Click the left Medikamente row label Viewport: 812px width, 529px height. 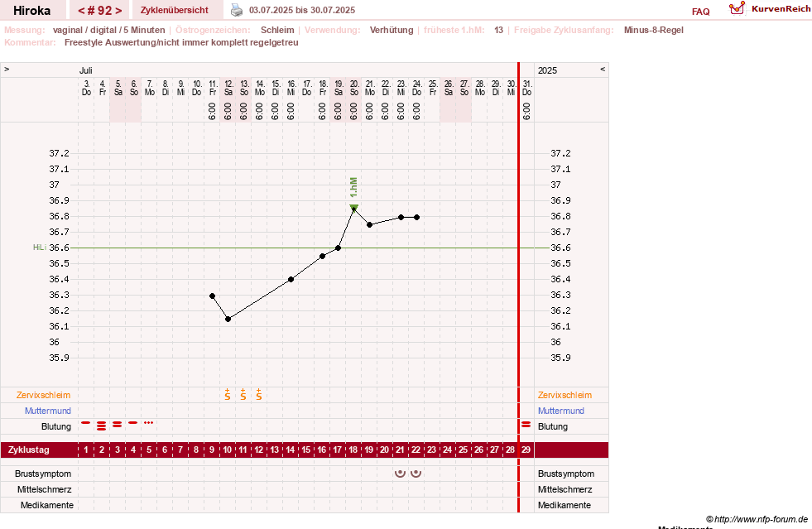47,505
